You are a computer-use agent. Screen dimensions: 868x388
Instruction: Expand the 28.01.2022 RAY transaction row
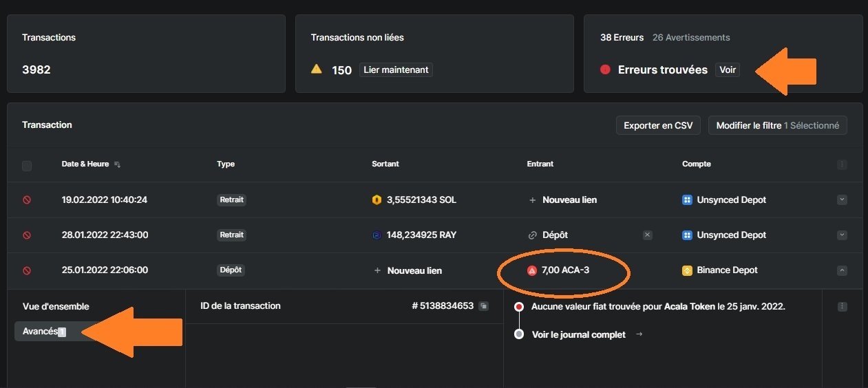(842, 235)
